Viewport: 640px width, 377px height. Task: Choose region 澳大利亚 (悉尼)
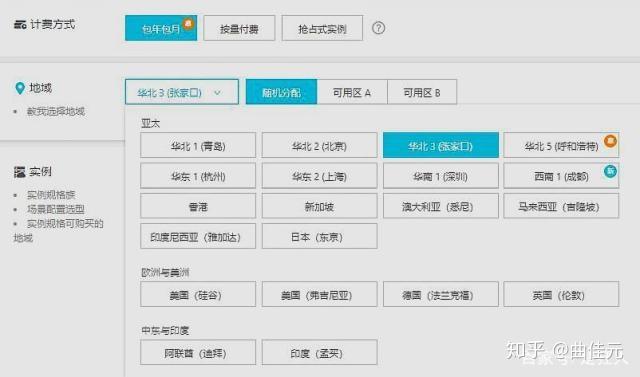[x=440, y=206]
